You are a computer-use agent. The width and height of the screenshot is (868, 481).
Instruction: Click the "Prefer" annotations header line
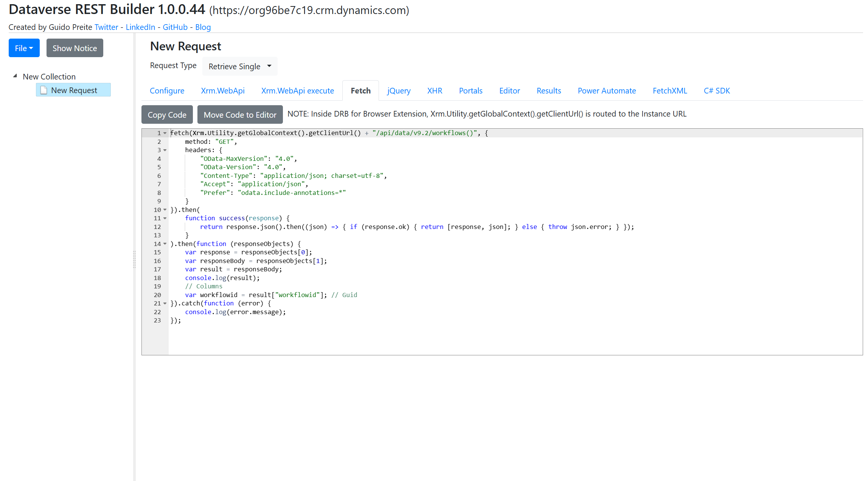(x=273, y=193)
